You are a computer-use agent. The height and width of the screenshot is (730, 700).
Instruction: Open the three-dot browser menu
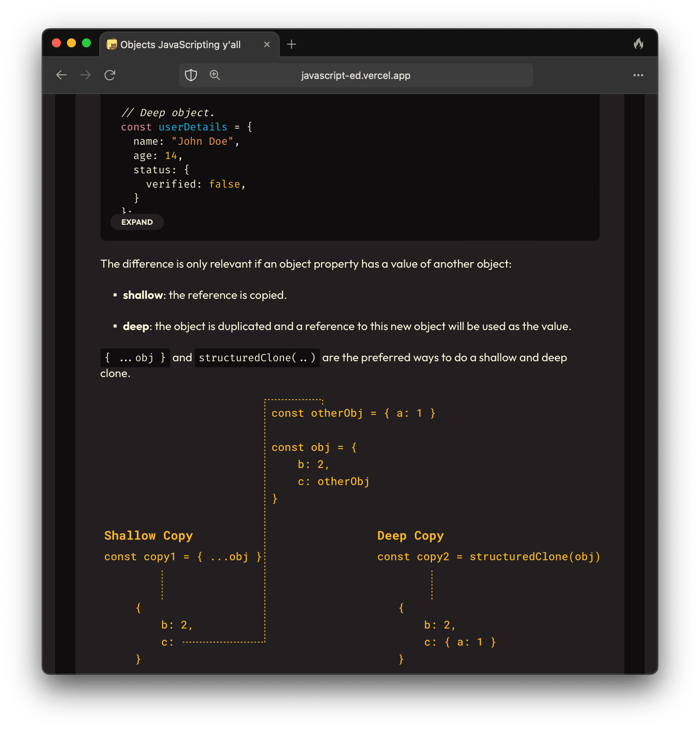pos(638,75)
